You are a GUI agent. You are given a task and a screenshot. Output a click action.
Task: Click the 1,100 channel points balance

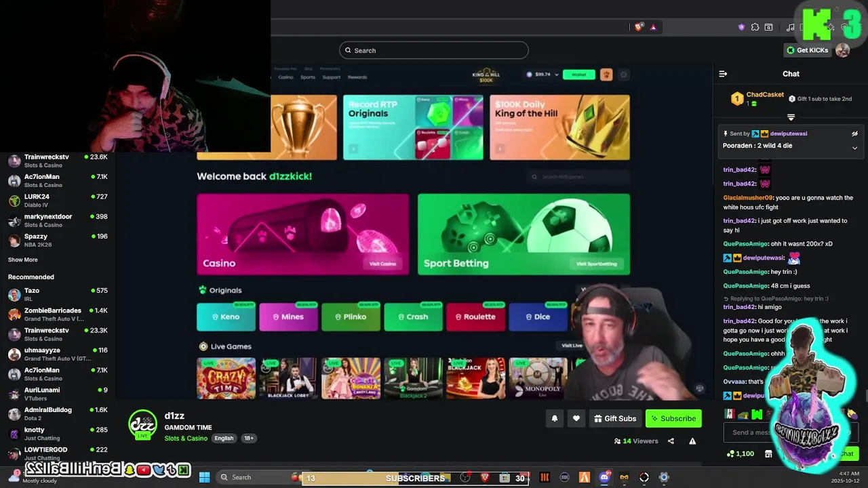click(x=740, y=454)
